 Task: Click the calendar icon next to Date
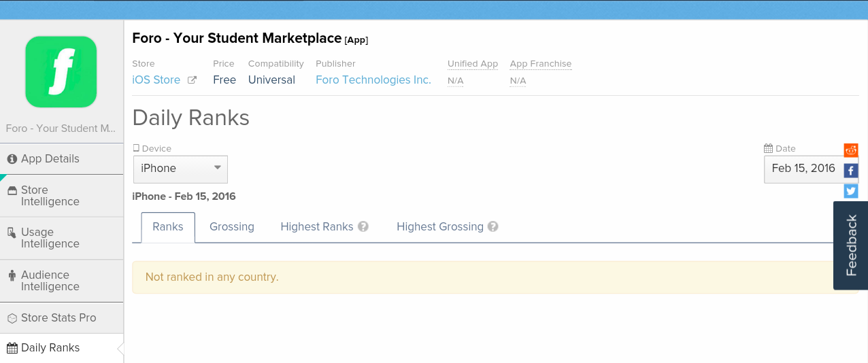[x=768, y=149]
